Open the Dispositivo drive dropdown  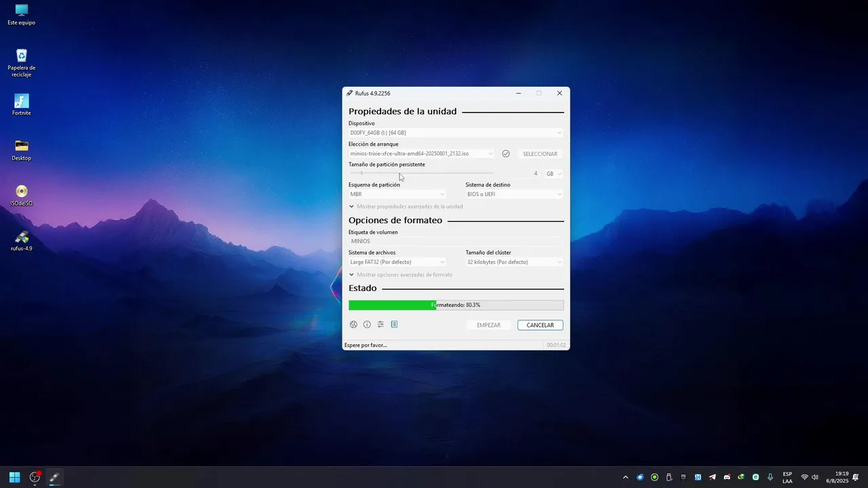tap(456, 133)
